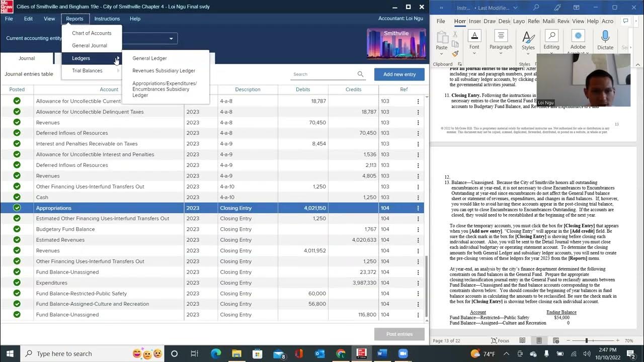Click Windows Start button

tap(10, 353)
